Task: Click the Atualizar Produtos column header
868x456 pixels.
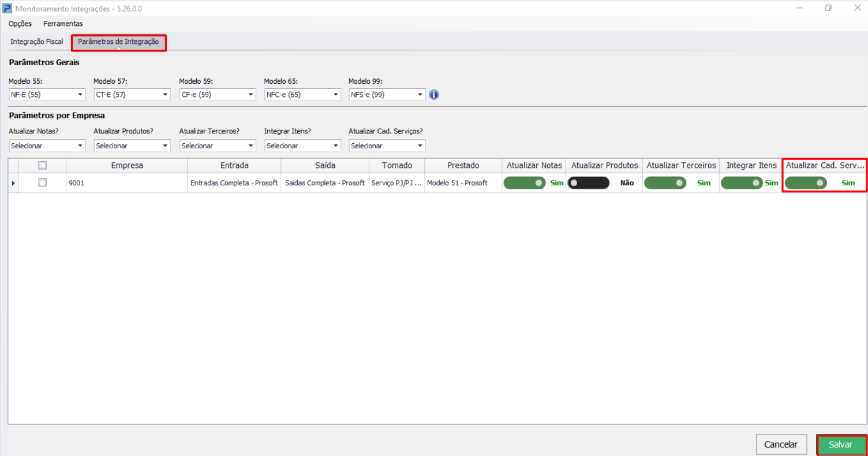Action: 604,166
